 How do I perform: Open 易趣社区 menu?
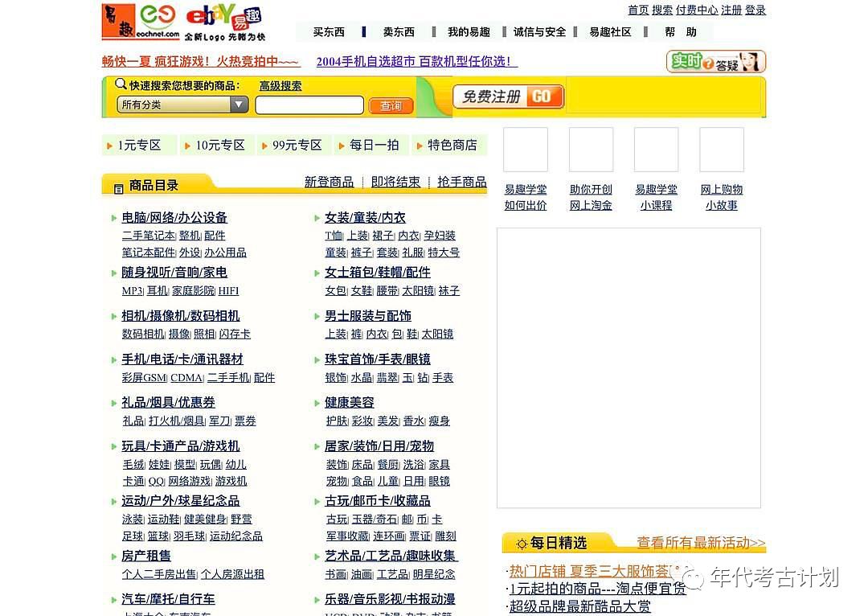coord(610,32)
